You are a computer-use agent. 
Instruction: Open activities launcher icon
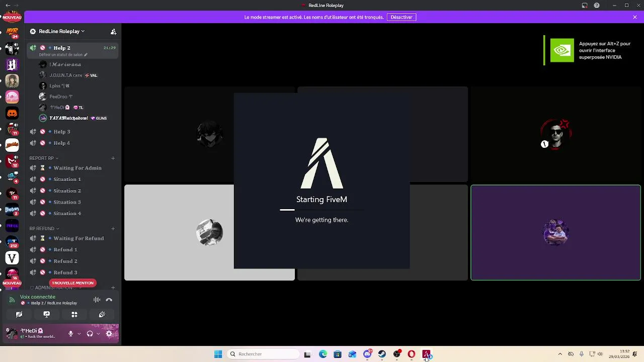tap(74, 314)
